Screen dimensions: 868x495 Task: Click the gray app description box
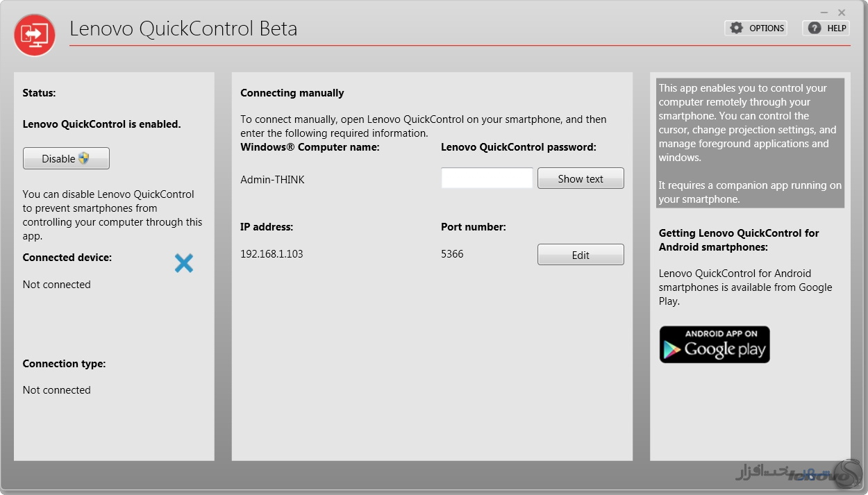coord(750,143)
